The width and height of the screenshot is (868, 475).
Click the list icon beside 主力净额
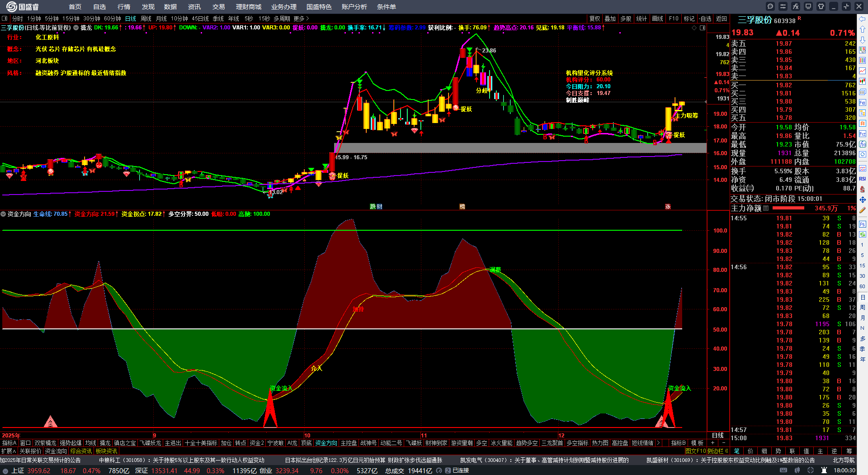coord(766,209)
